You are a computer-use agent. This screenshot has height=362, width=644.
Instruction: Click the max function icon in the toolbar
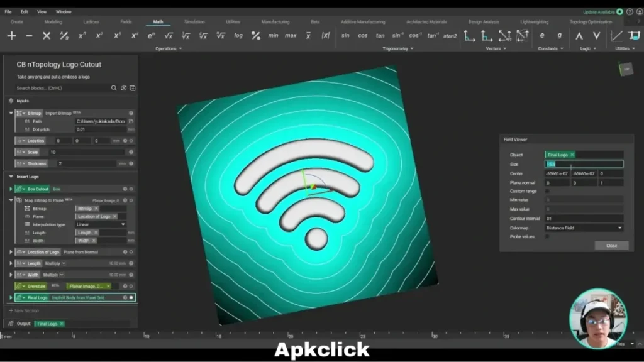point(291,36)
